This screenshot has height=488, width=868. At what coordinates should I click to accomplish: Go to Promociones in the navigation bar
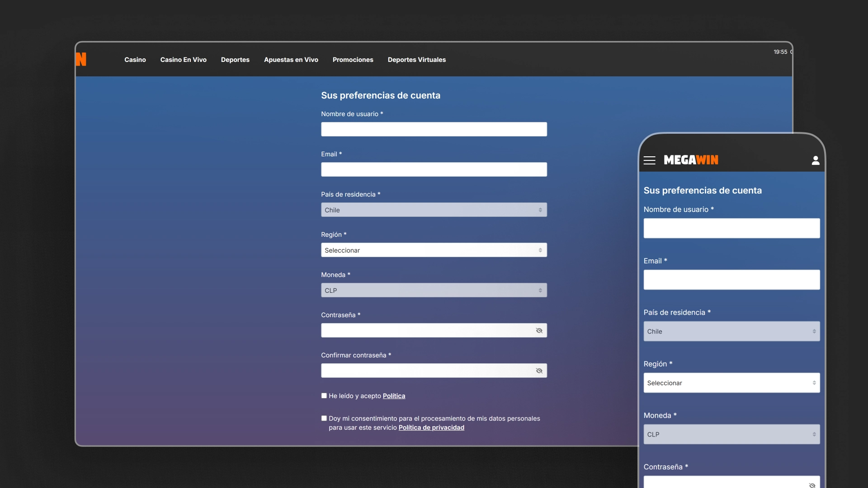point(353,60)
